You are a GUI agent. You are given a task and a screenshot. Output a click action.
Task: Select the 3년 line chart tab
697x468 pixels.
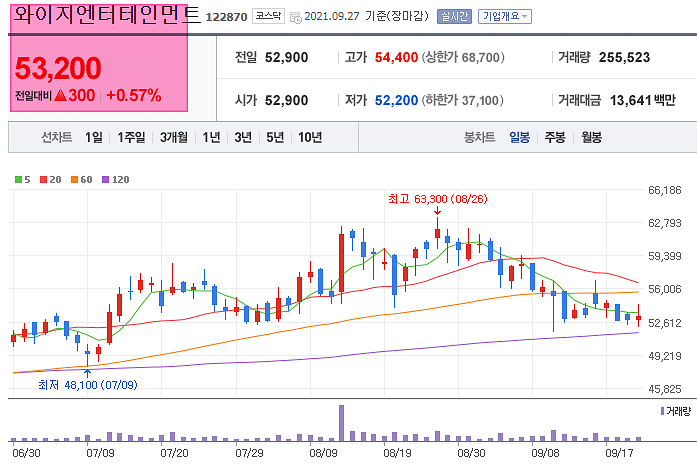pos(243,137)
